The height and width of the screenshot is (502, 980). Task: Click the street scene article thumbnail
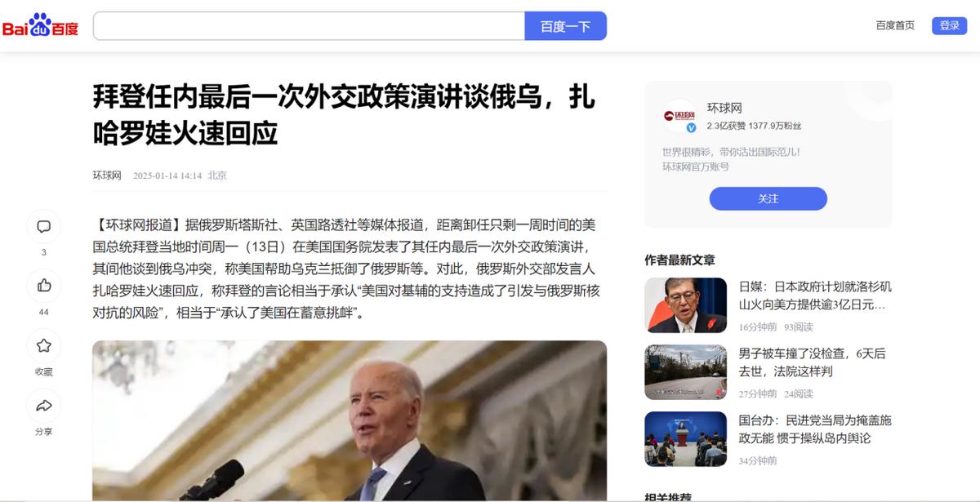[685, 372]
